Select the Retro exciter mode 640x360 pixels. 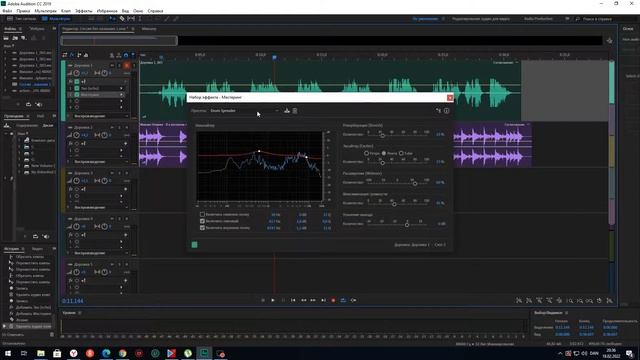click(367, 153)
